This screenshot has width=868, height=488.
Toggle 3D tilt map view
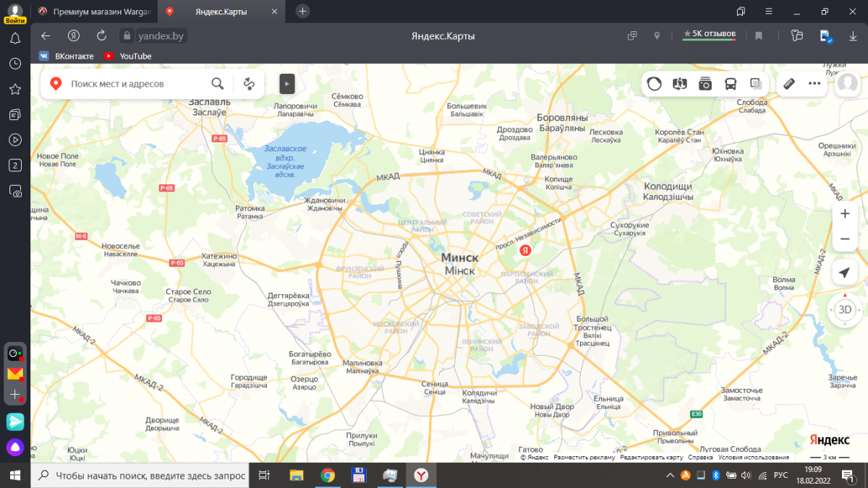(x=844, y=309)
